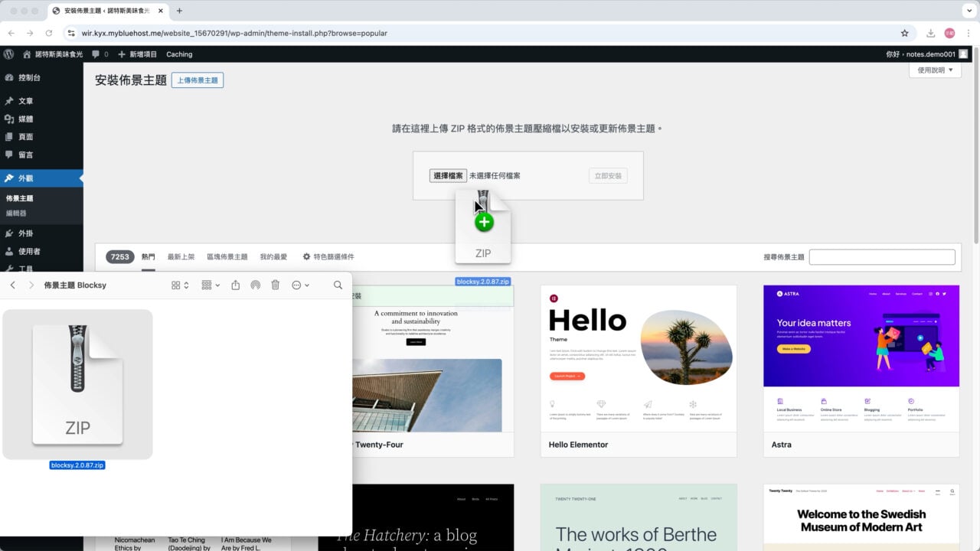Select 編輯器 submenu item
Viewport: 980px width, 551px height.
(16, 214)
